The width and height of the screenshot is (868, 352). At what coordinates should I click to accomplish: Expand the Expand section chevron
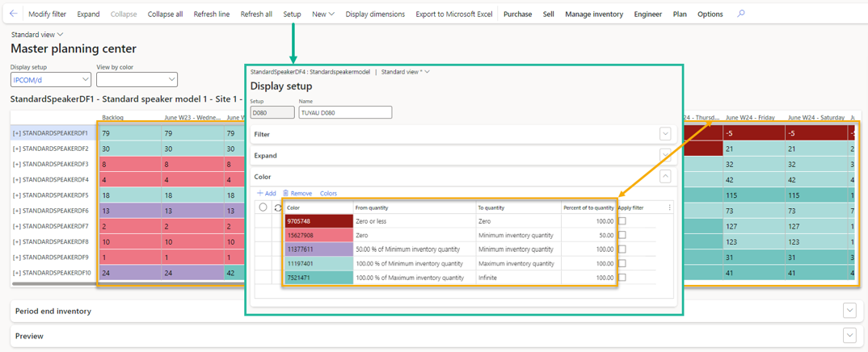tap(665, 155)
